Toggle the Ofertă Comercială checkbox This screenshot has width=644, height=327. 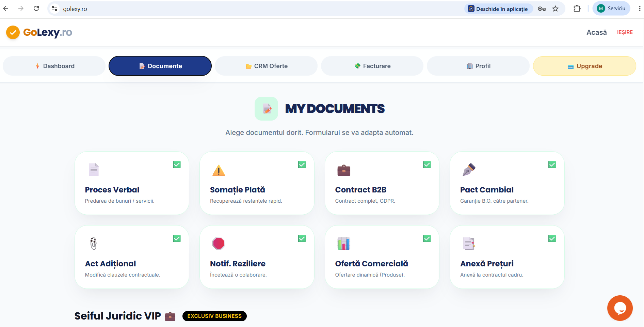[427, 238]
